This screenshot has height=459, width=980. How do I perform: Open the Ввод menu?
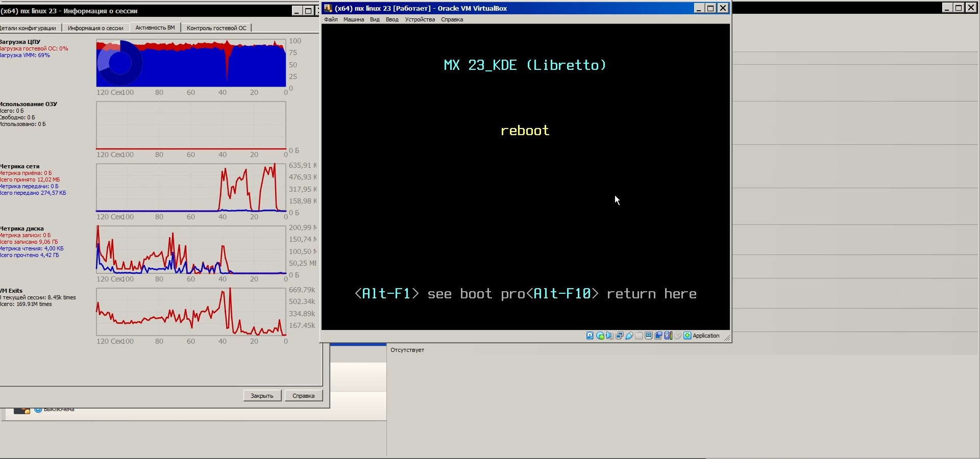pyautogui.click(x=392, y=19)
